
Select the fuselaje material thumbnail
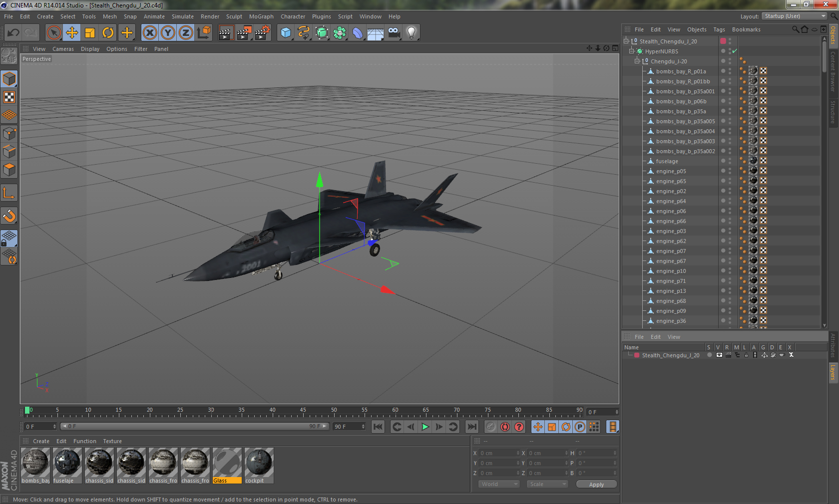(67, 466)
